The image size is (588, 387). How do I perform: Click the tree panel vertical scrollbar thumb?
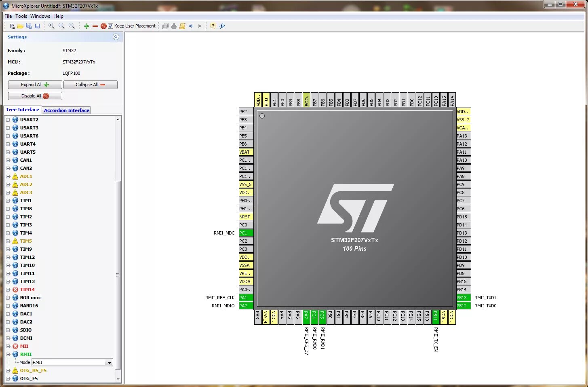coord(118,275)
